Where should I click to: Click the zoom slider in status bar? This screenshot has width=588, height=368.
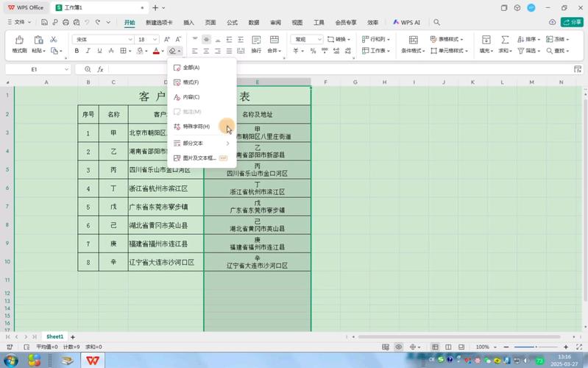[536, 347]
